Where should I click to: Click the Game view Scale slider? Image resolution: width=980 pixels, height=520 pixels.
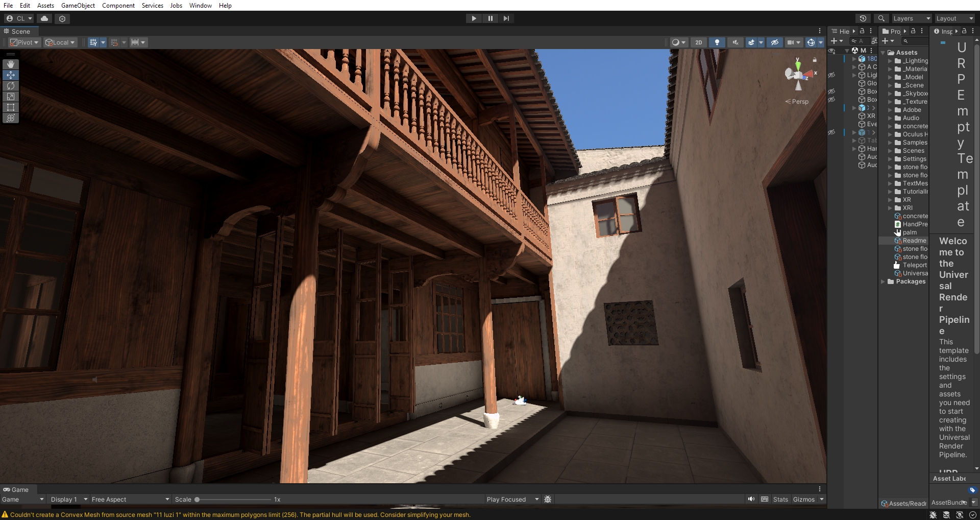233,500
